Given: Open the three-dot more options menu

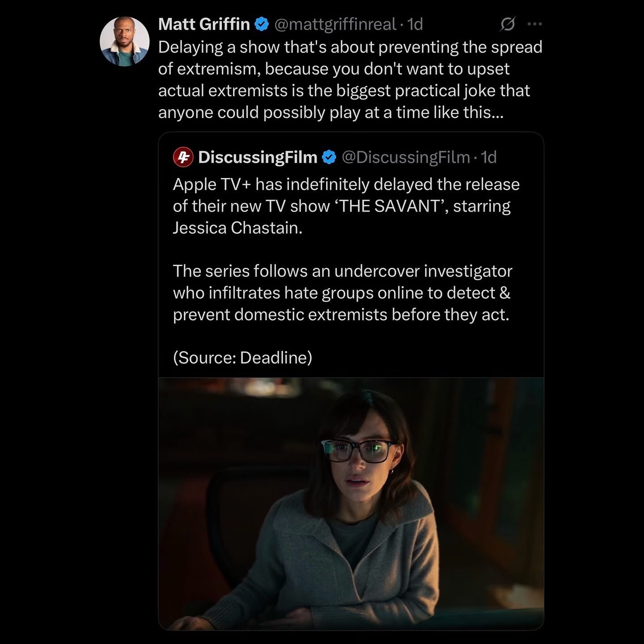Looking at the screenshot, I should [534, 24].
